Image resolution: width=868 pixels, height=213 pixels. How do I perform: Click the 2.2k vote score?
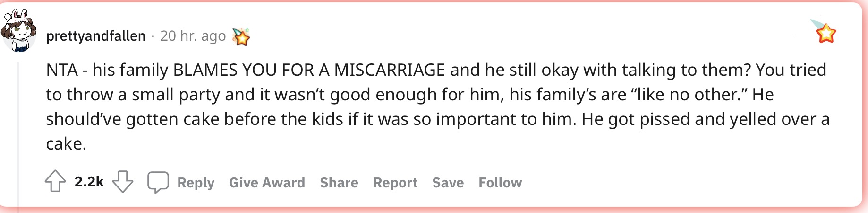pos(89,182)
